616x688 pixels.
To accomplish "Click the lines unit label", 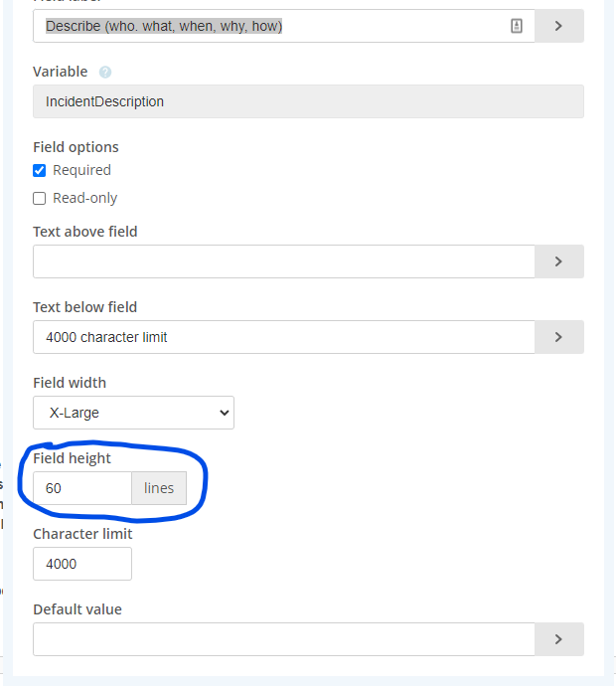I will [159, 488].
